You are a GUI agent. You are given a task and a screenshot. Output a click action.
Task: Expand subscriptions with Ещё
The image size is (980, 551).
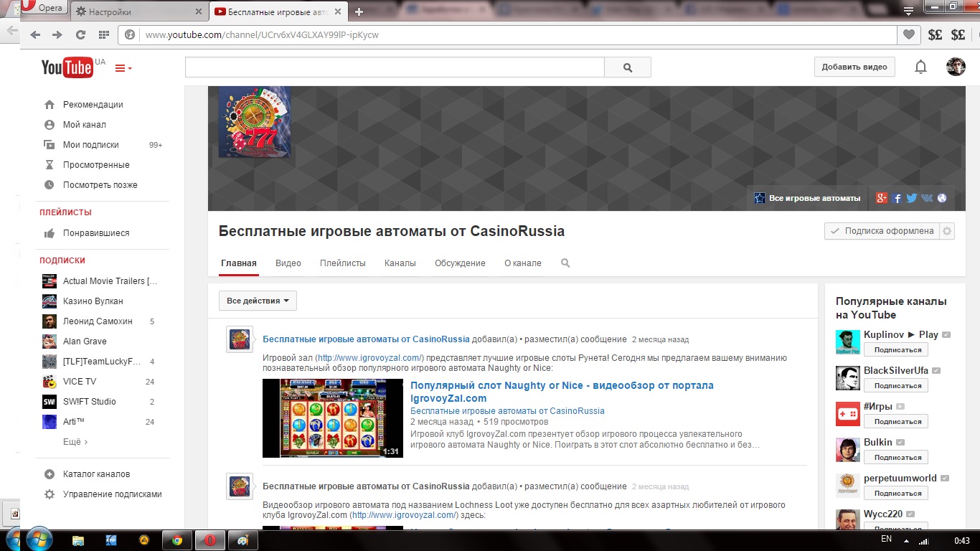pyautogui.click(x=75, y=442)
